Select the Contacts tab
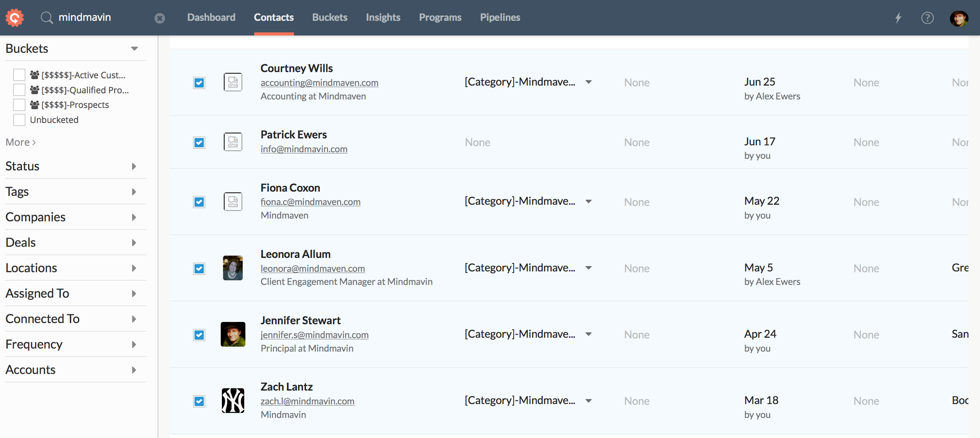This screenshot has height=438, width=980. [274, 17]
